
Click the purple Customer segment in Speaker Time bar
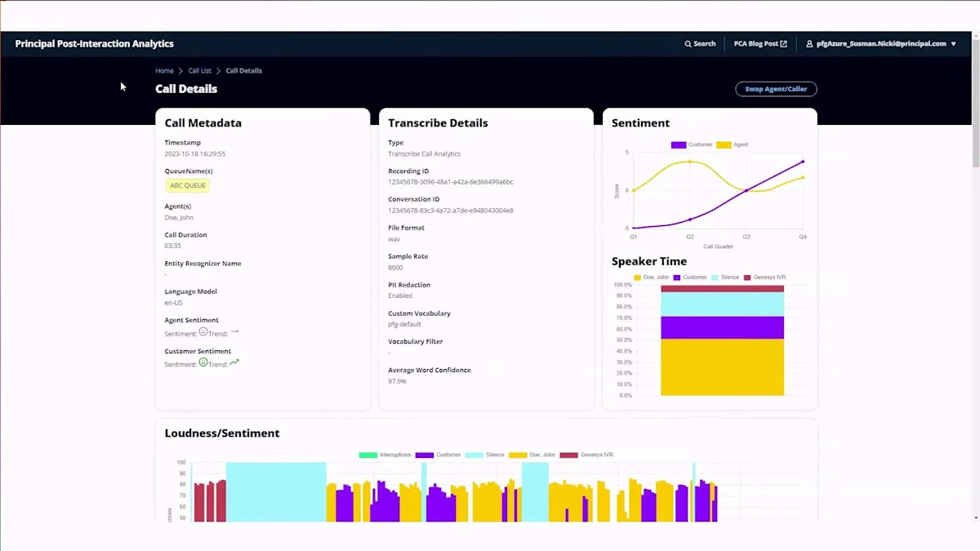coord(723,327)
